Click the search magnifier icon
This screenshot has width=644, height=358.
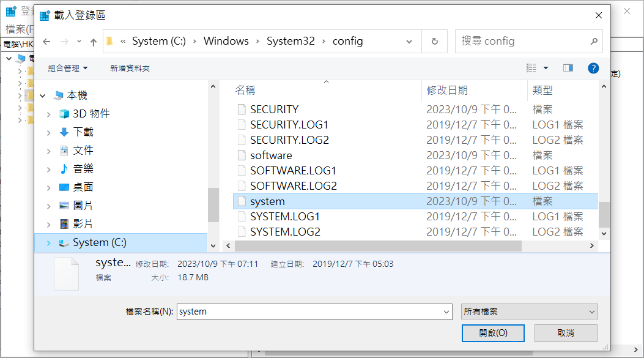coord(593,42)
